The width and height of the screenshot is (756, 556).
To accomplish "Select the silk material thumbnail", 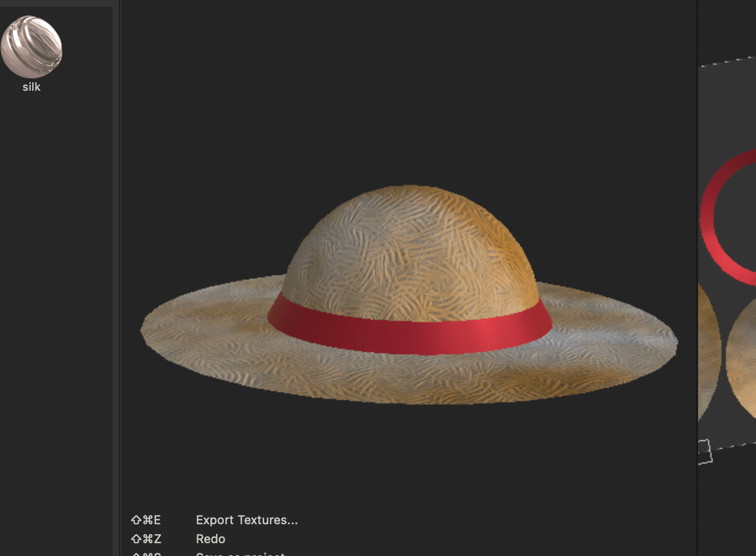I will [x=31, y=47].
